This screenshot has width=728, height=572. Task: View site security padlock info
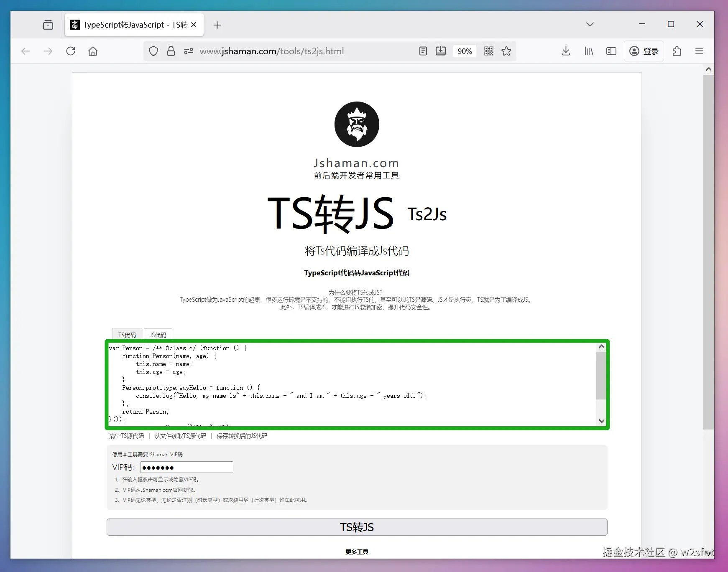(171, 51)
